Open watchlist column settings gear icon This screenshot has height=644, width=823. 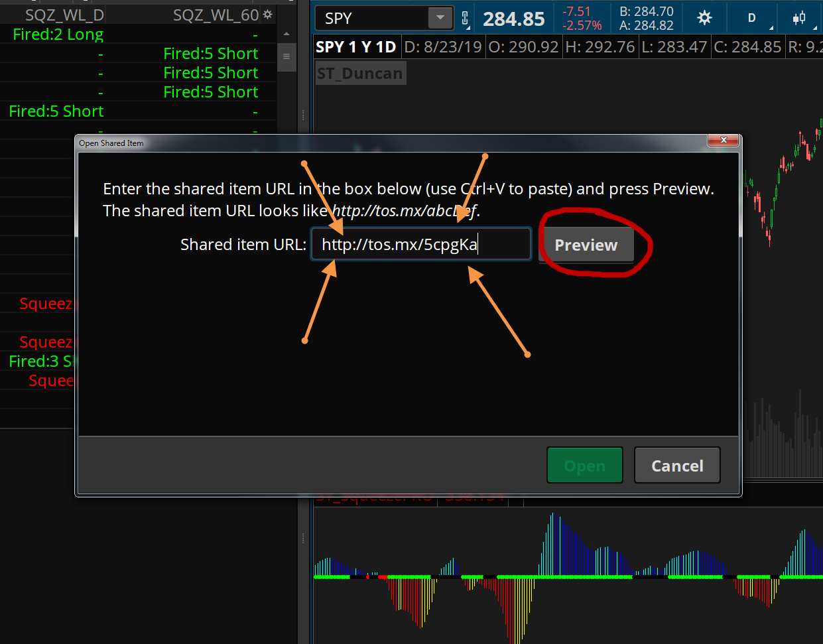(x=268, y=15)
